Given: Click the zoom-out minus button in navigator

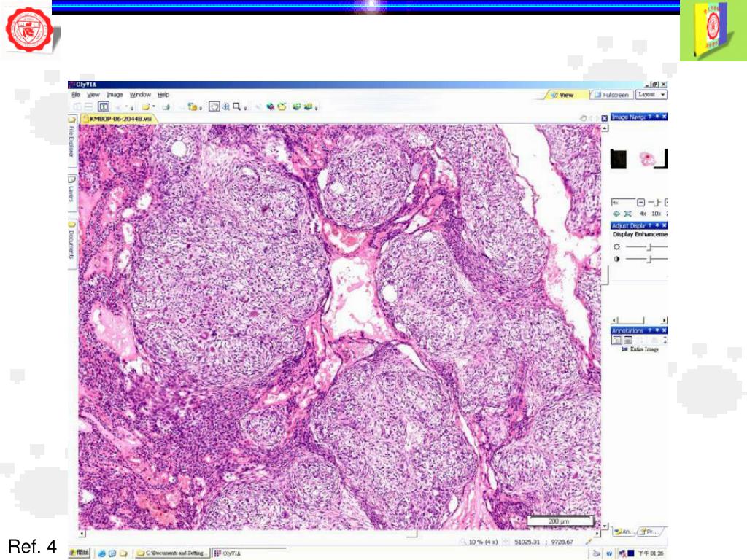Looking at the screenshot, I should [x=640, y=203].
